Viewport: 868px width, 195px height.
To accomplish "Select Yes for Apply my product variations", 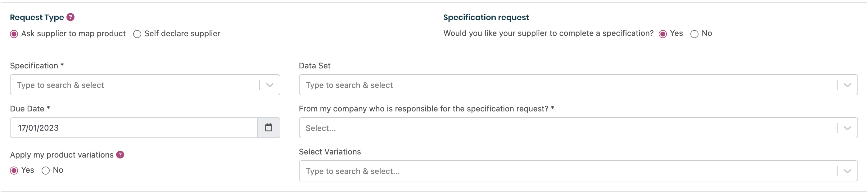I will point(14,171).
